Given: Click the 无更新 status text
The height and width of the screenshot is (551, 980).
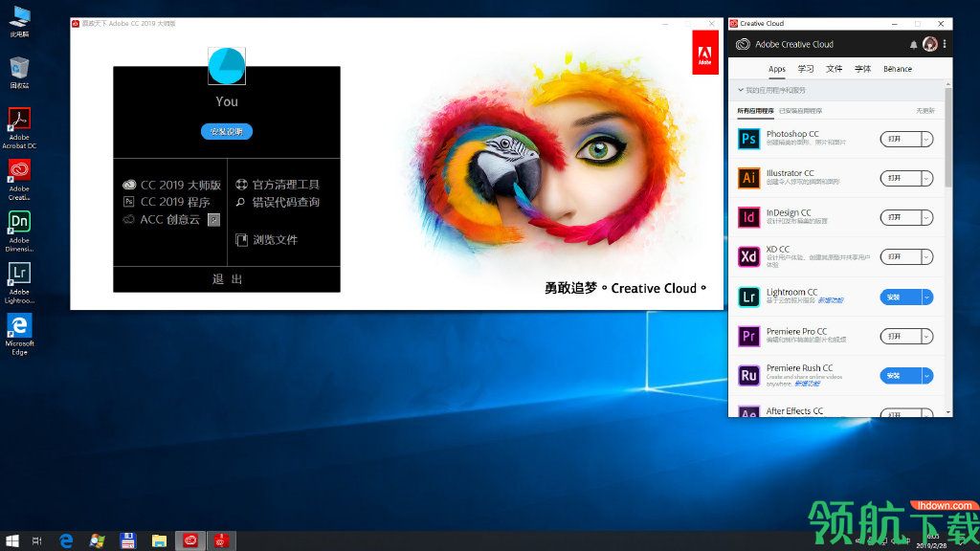Looking at the screenshot, I should pos(925,111).
